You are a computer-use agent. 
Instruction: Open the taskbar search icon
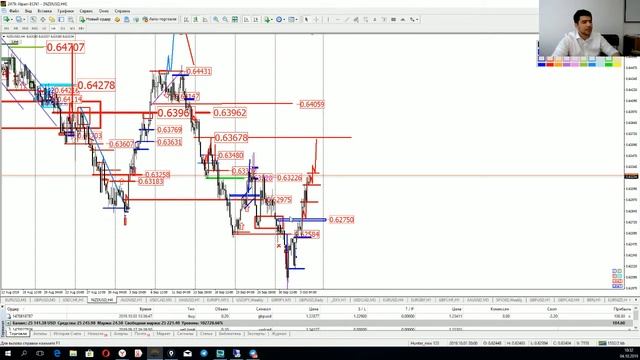(x=24, y=353)
